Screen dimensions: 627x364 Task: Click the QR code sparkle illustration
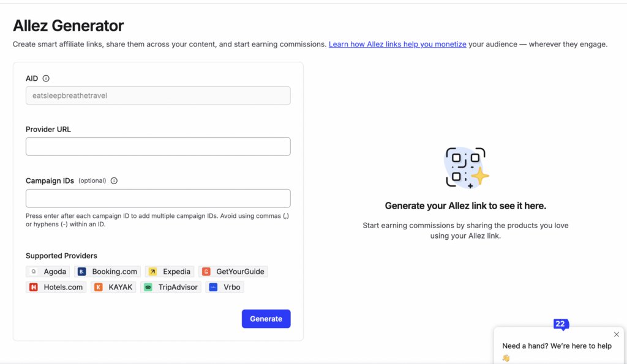click(466, 168)
